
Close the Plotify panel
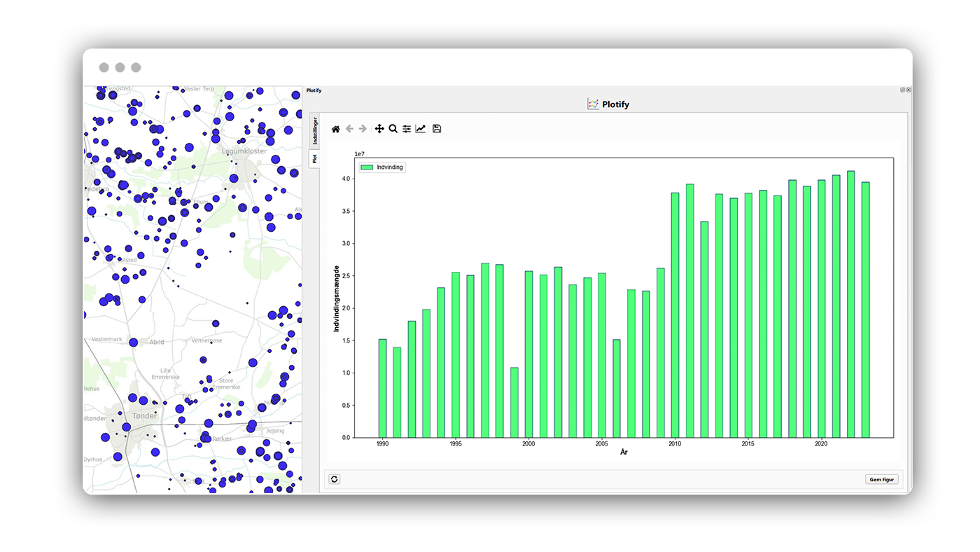point(909,90)
